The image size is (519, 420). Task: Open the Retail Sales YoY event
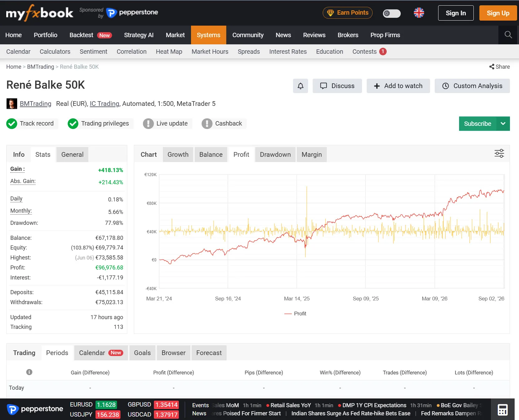pos(291,405)
